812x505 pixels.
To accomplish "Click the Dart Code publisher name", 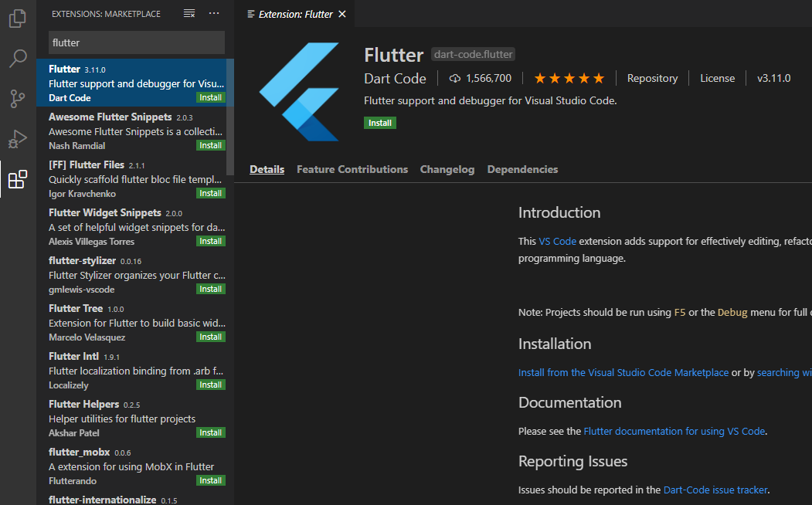I will 395,78.
